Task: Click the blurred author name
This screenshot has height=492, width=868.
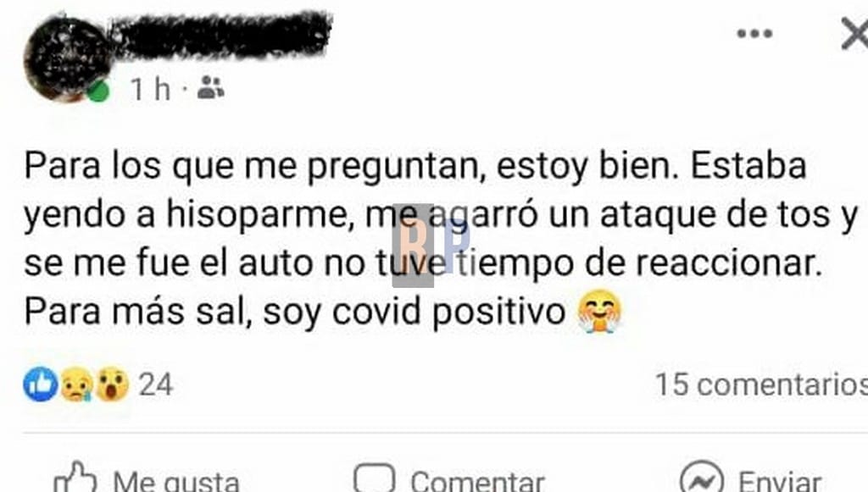Action: coord(221,34)
